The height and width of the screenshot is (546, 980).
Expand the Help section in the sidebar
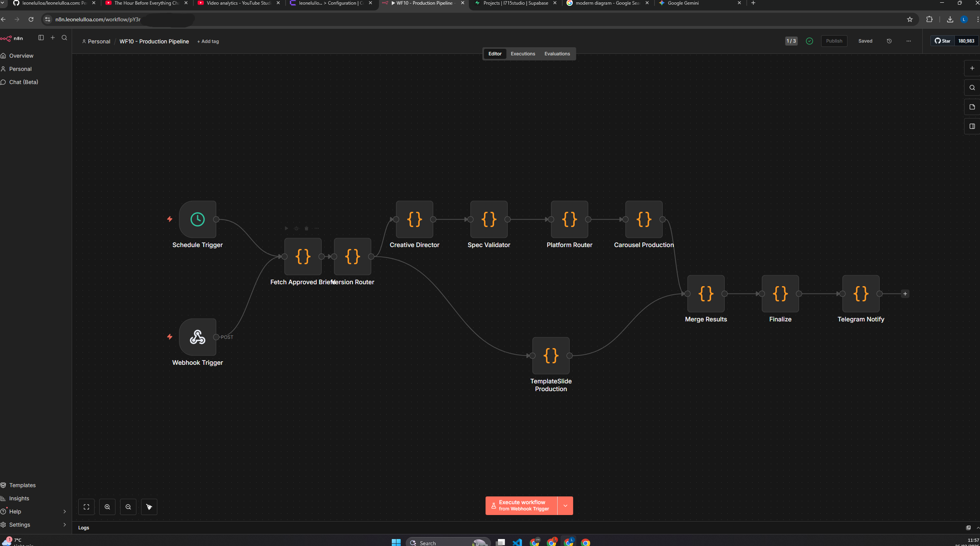coord(34,511)
